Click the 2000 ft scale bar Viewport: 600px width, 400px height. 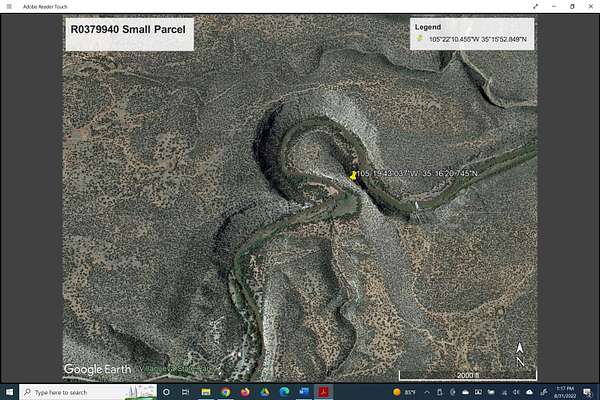tap(468, 375)
